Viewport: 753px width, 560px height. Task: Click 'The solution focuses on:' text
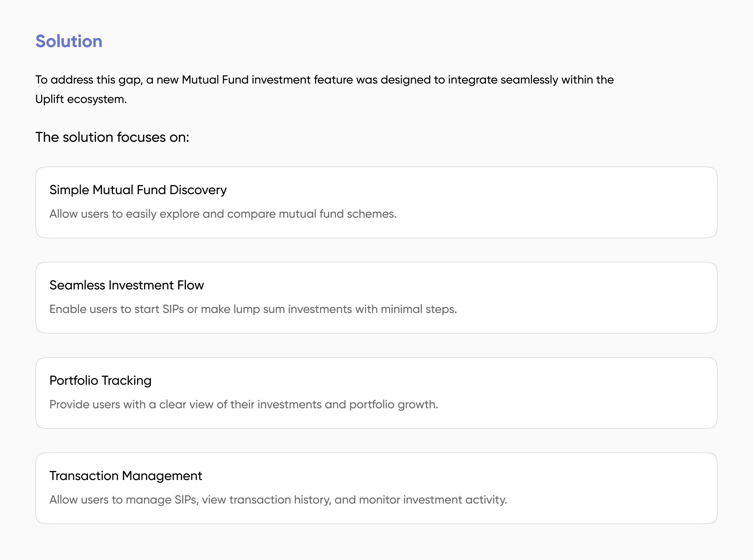112,137
